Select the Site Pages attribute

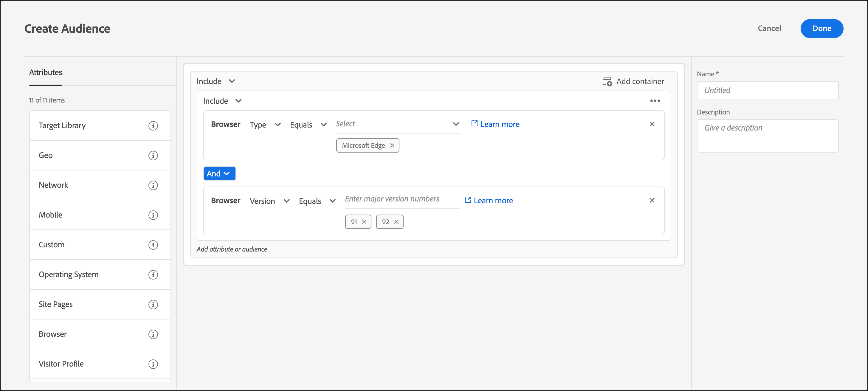[x=56, y=305]
